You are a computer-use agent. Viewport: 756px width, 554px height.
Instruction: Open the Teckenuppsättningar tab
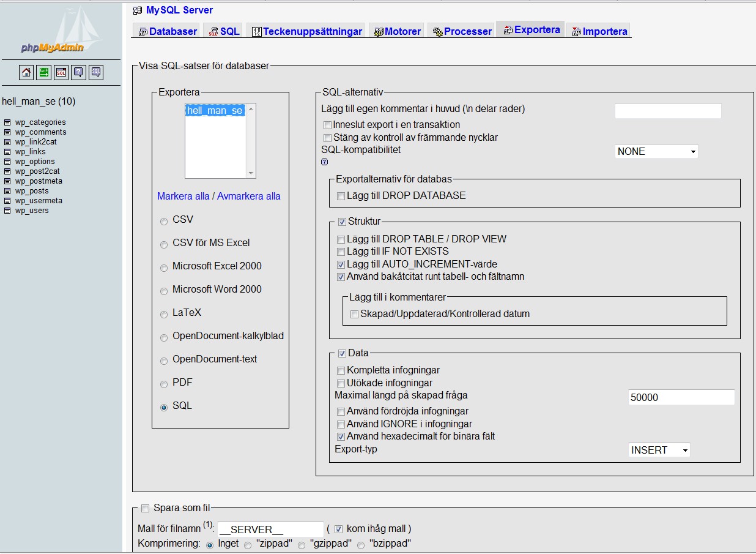pyautogui.click(x=307, y=31)
